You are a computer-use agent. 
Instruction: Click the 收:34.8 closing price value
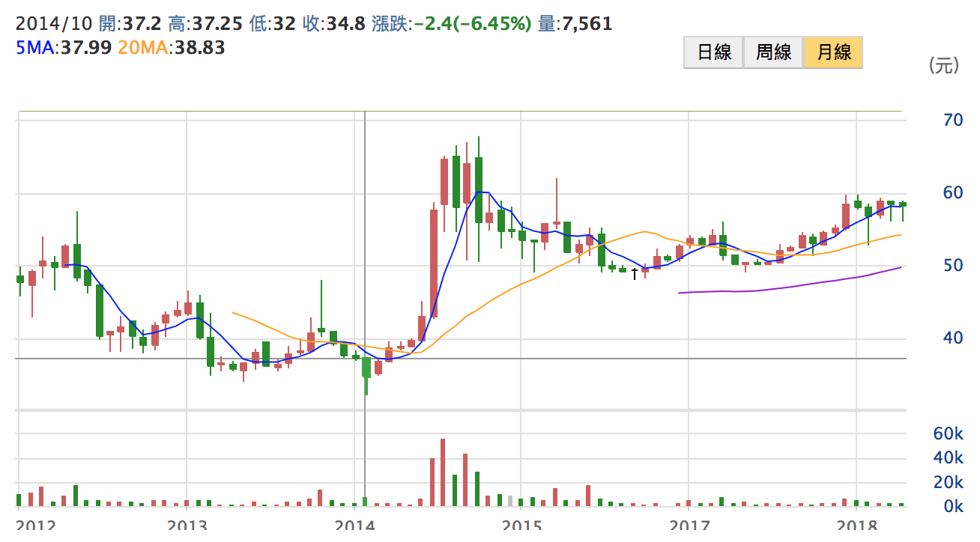coord(334,24)
